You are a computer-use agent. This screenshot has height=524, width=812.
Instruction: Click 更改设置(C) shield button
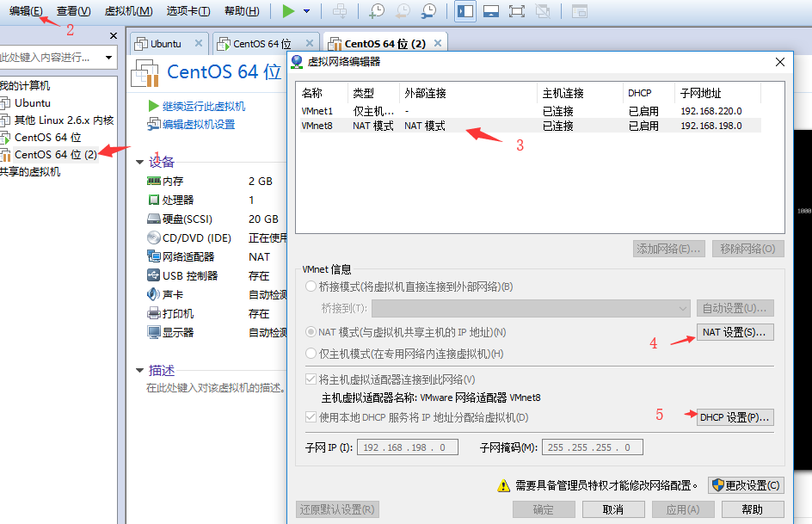pos(746,485)
